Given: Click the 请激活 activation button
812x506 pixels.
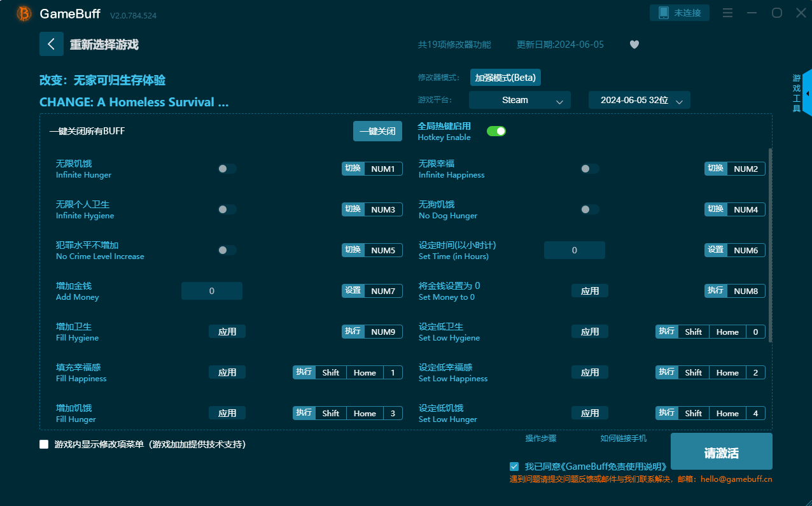Looking at the screenshot, I should pos(722,451).
